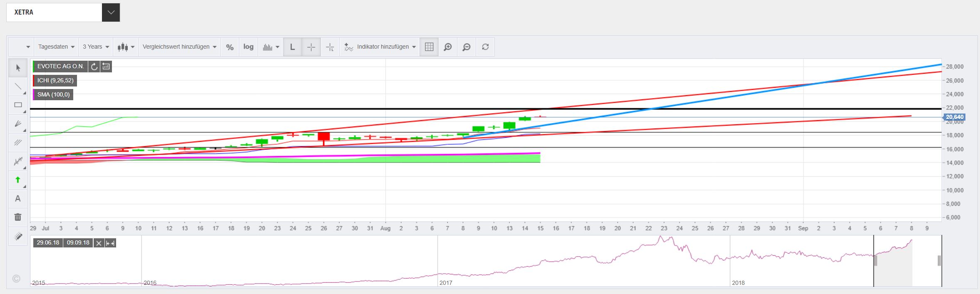Select the line drawing tool
The width and height of the screenshot is (980, 294).
click(18, 86)
